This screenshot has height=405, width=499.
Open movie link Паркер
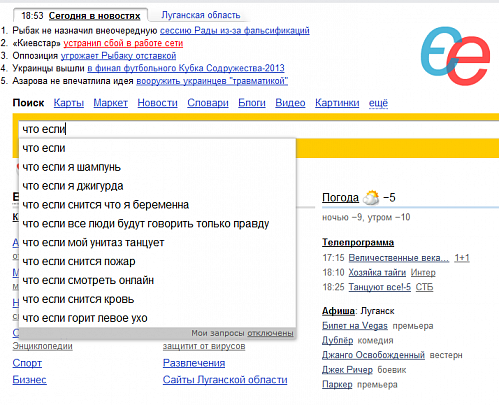(x=337, y=384)
